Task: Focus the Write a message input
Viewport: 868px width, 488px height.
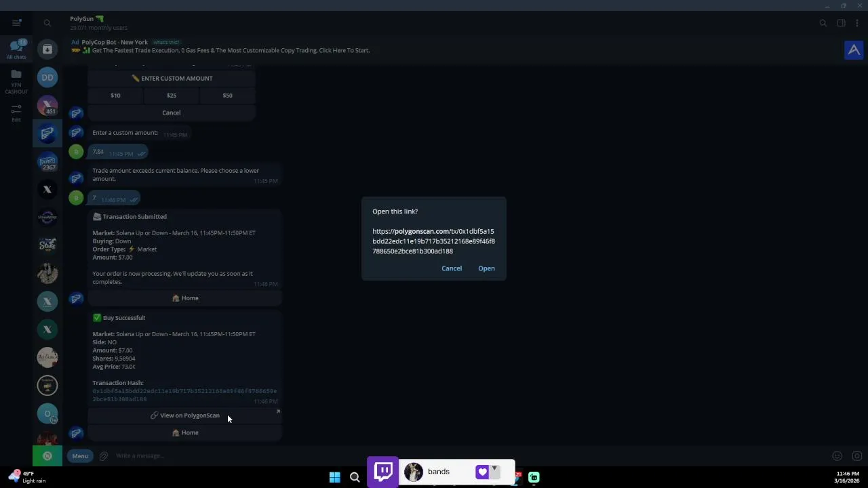Action: click(x=468, y=456)
